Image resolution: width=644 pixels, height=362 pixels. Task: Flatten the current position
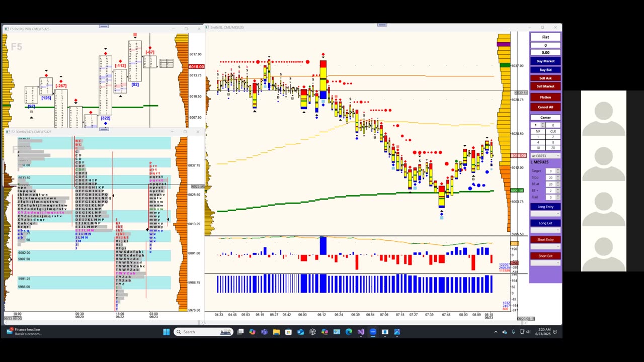coord(545,97)
